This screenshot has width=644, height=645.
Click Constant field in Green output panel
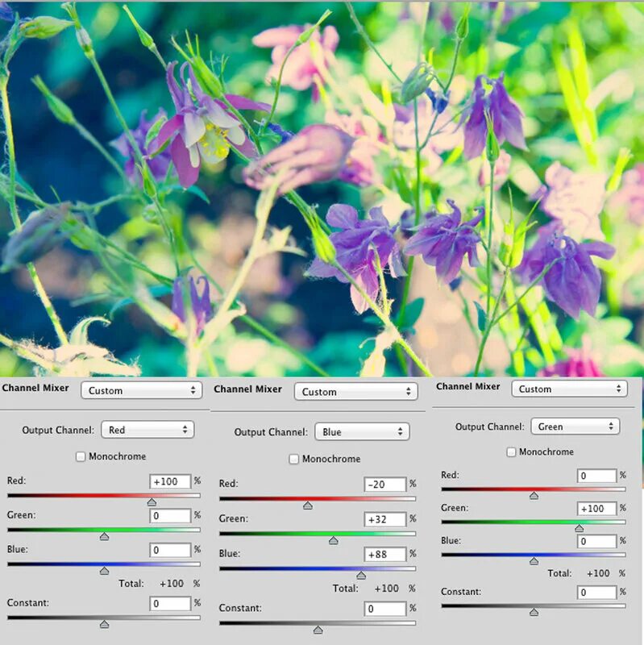[597, 593]
